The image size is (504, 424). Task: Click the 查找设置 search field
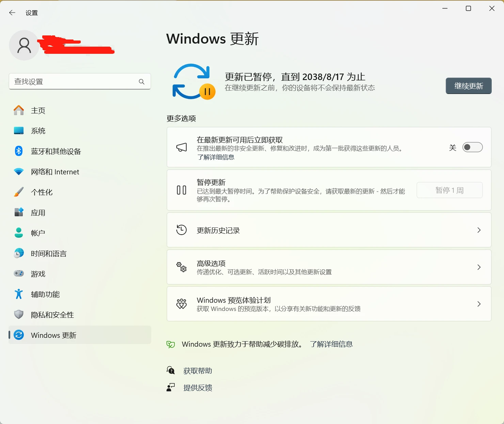(80, 82)
